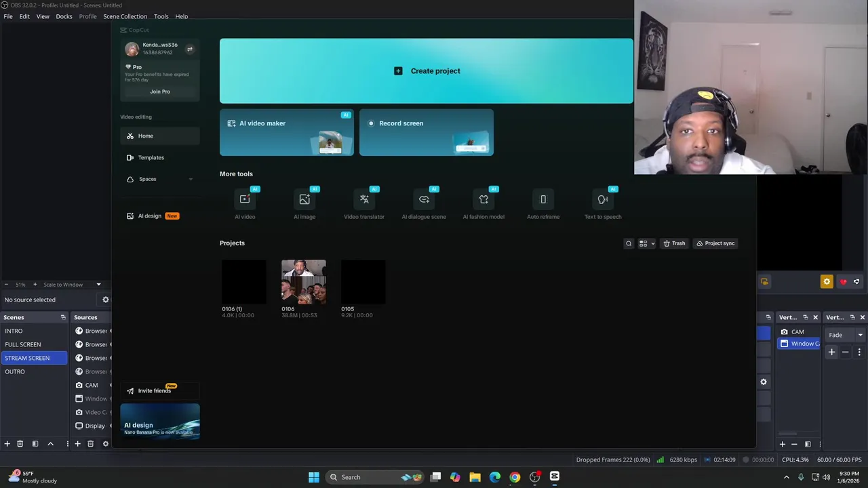Undock the Scenes panel

click(63, 317)
